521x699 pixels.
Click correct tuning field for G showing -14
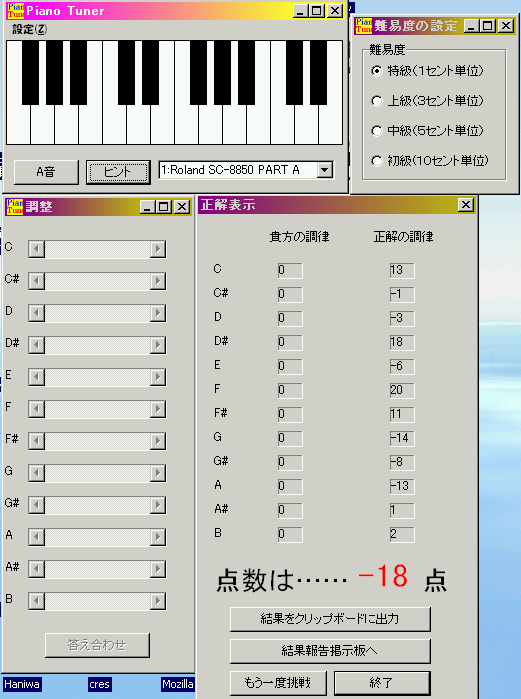[402, 438]
